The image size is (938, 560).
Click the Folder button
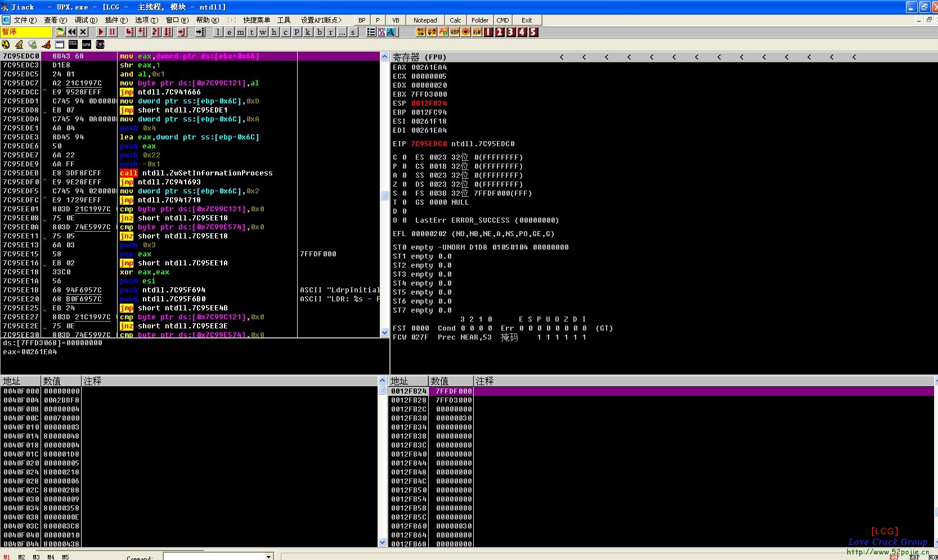coord(480,20)
